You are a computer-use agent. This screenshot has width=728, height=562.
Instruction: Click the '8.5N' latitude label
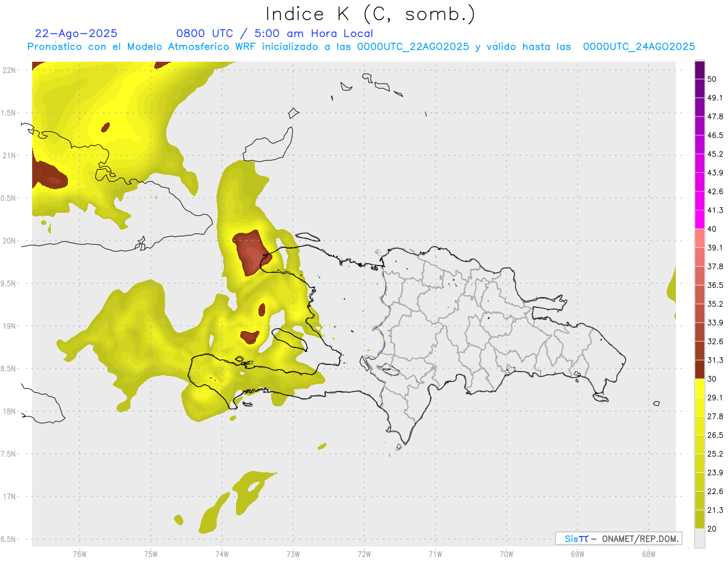click(x=8, y=369)
